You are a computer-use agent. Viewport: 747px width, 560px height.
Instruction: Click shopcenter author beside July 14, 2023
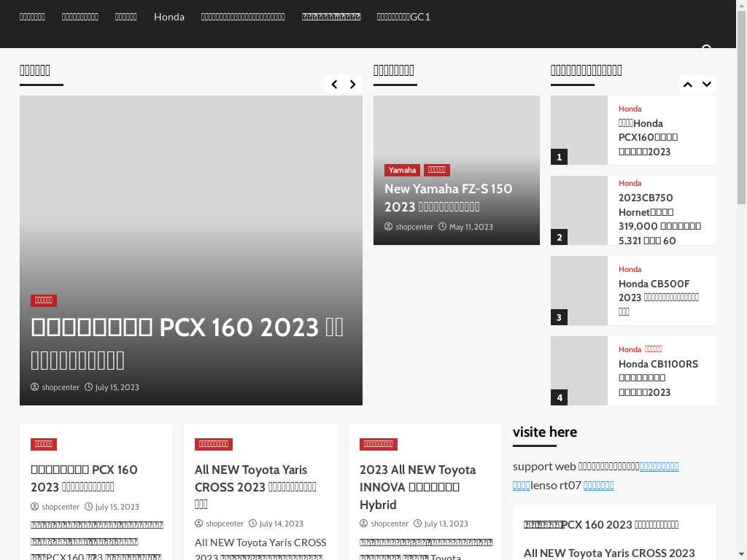225,524
